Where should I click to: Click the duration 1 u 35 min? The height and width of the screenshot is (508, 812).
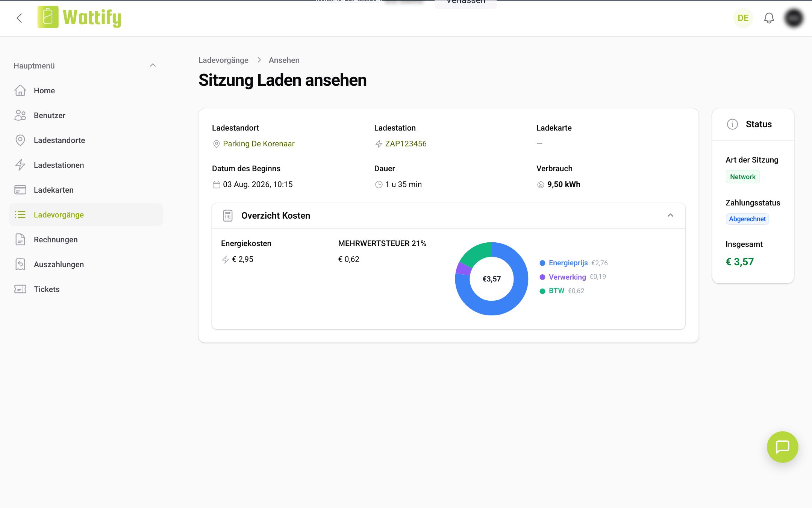403,184
